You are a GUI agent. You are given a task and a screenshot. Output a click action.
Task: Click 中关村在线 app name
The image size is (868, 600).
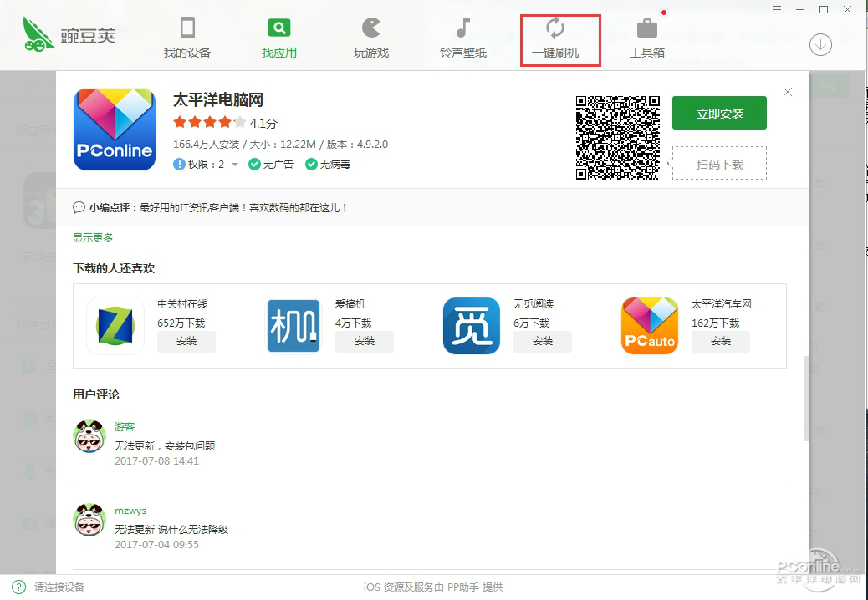point(182,304)
